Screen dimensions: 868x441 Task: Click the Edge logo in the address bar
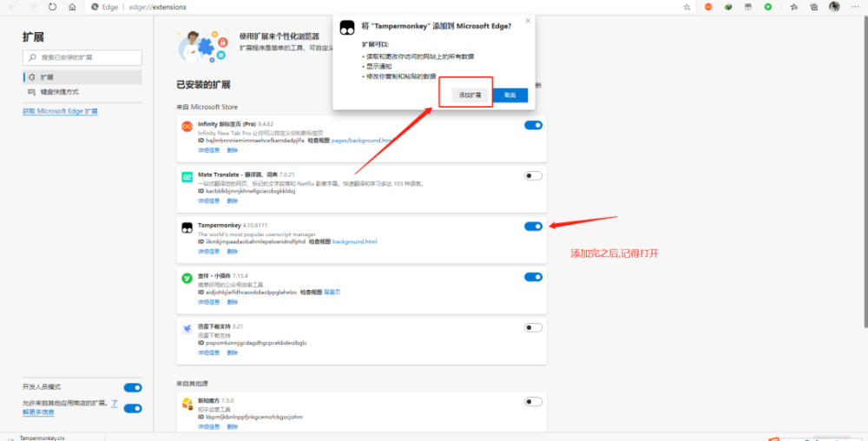tap(95, 7)
